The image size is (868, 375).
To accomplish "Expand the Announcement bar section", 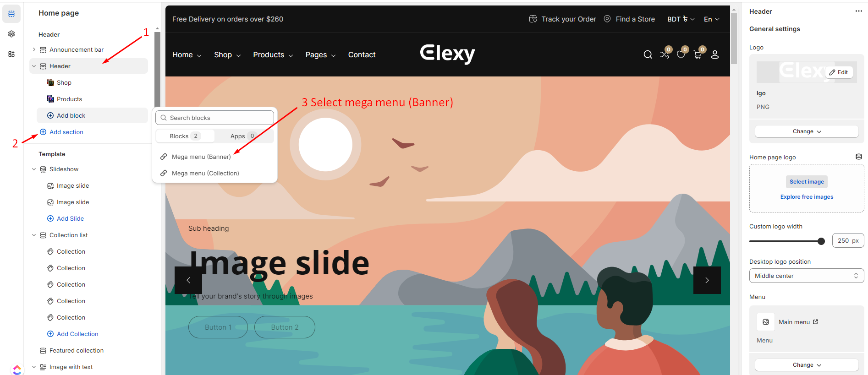I will click(x=34, y=49).
